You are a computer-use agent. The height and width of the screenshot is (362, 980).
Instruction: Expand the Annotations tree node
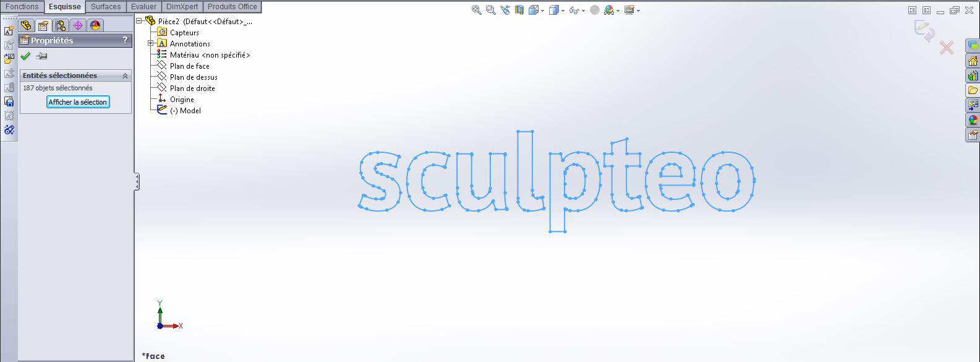(x=150, y=43)
